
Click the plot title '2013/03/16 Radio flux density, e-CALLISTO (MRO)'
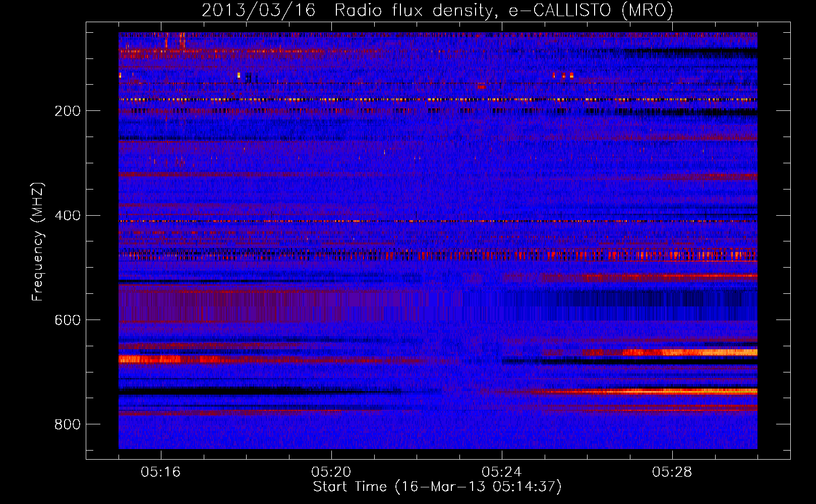pos(437,10)
